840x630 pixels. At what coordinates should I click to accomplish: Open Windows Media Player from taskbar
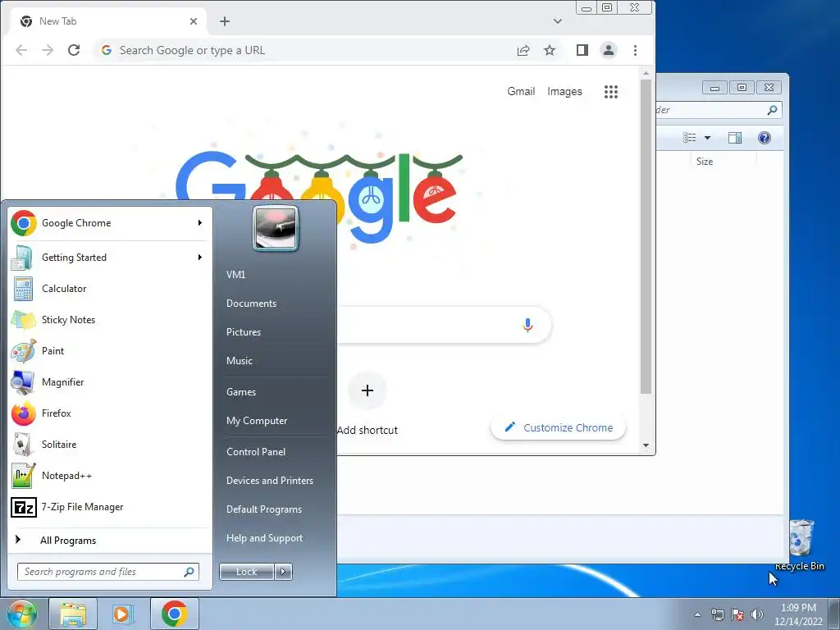coord(122,614)
